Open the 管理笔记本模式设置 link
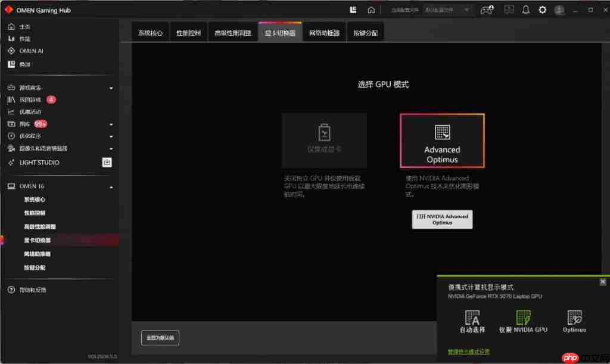 468,351
